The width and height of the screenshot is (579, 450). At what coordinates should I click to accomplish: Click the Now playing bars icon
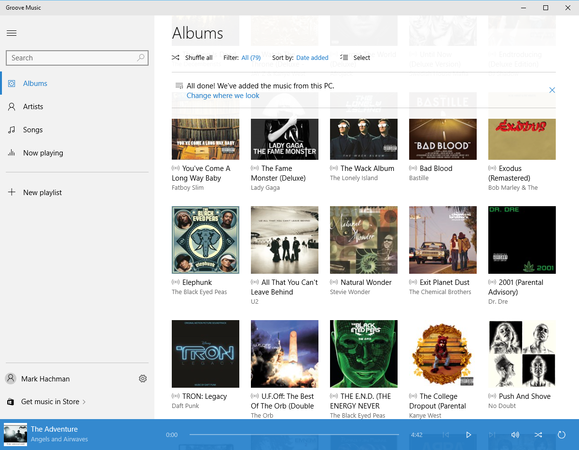tap(12, 153)
